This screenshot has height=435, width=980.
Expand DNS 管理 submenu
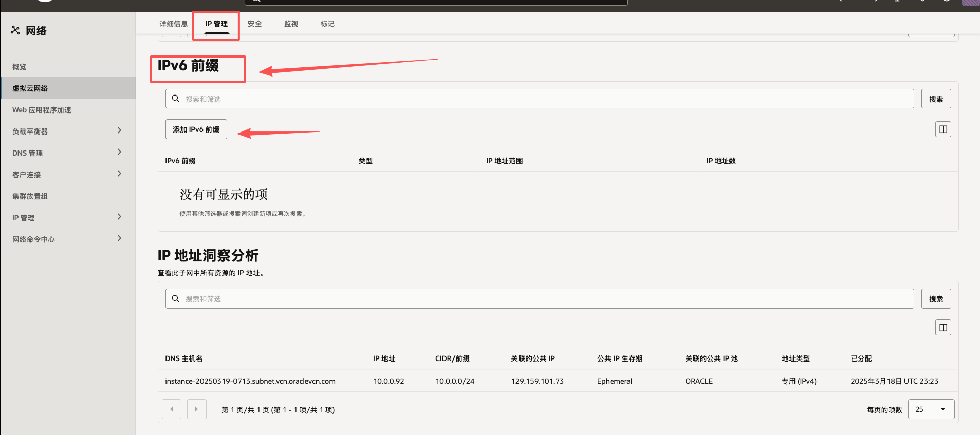click(x=119, y=152)
